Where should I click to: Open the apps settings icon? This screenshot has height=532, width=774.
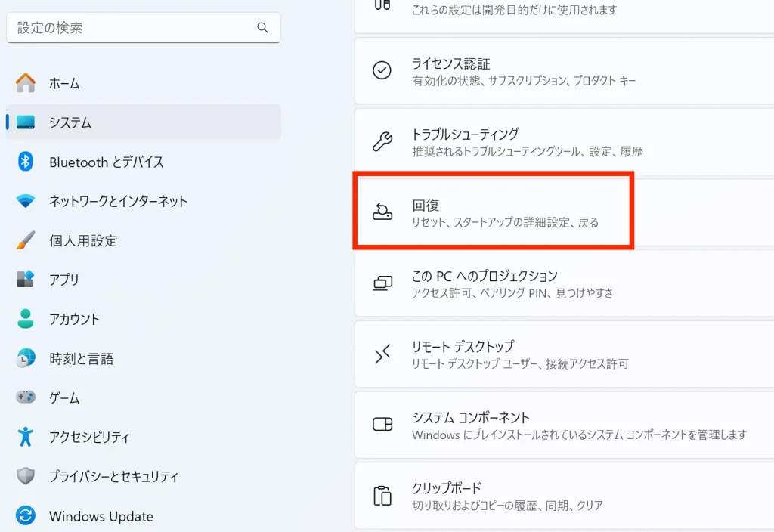tap(26, 280)
